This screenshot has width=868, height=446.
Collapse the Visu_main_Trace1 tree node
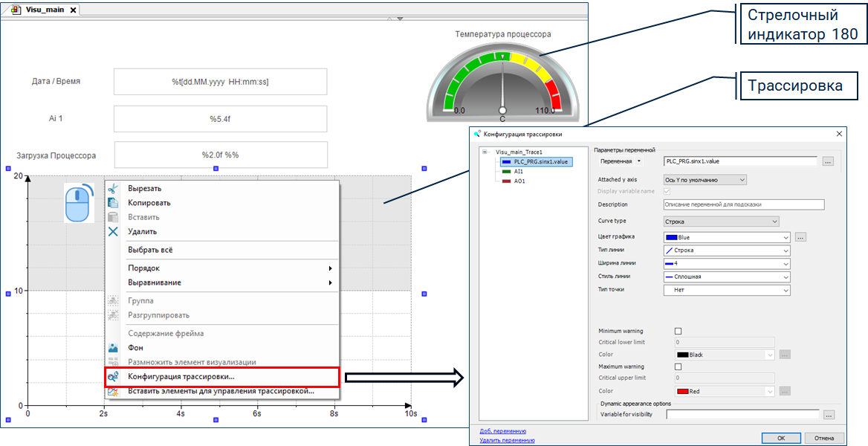(x=485, y=152)
